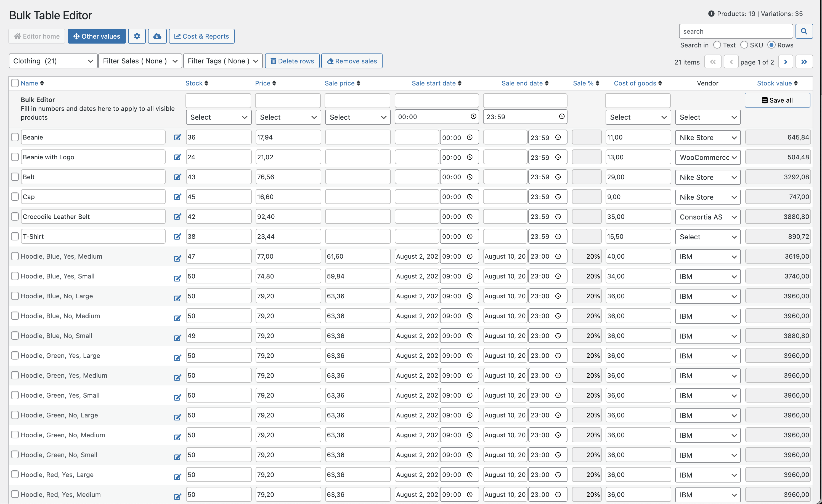
Task: Remove sales using the eraser icon
Action: 352,61
